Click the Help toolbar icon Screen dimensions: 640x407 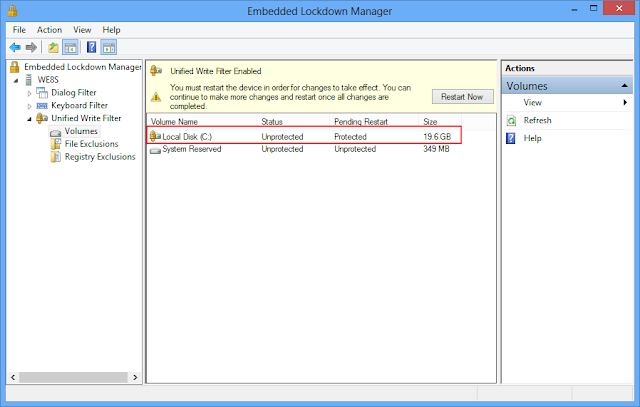coord(91,47)
